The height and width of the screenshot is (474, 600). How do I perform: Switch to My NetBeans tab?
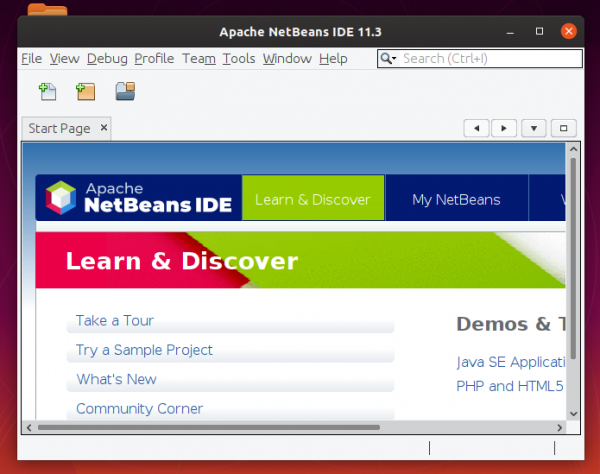pos(456,199)
